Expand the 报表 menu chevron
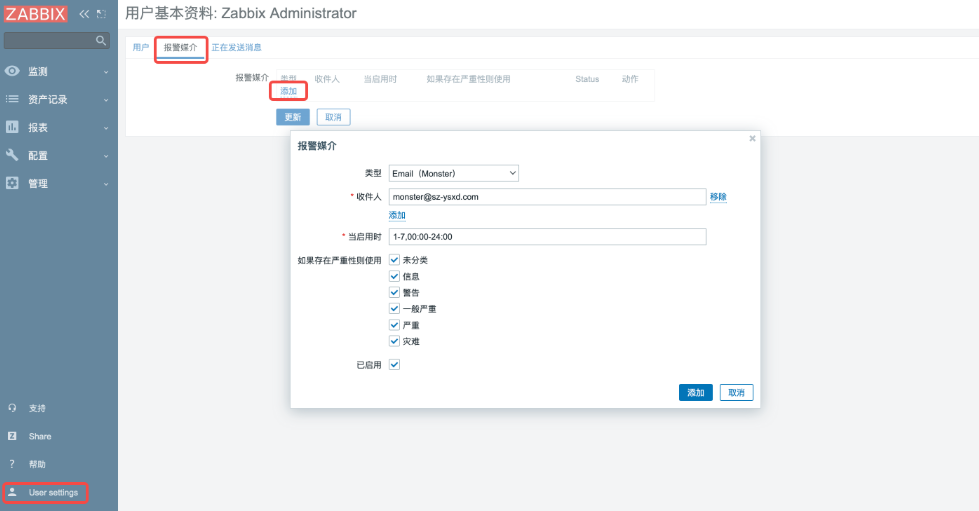Image resolution: width=979 pixels, height=511 pixels. tap(106, 128)
